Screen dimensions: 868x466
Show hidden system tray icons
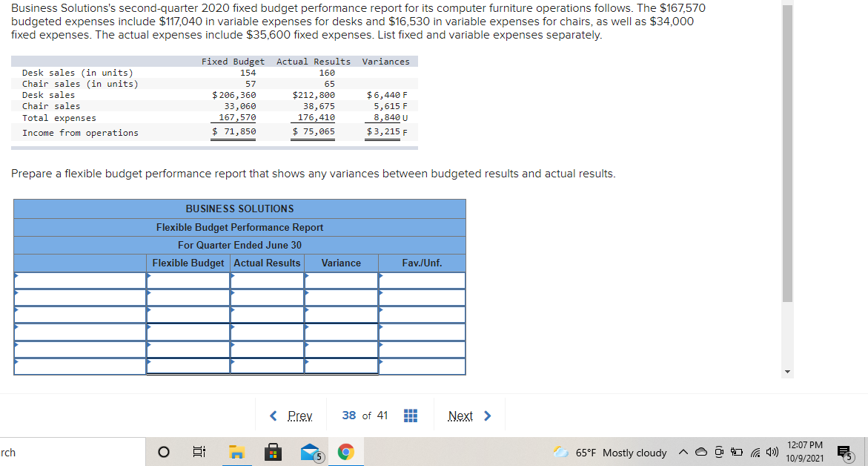click(x=683, y=453)
